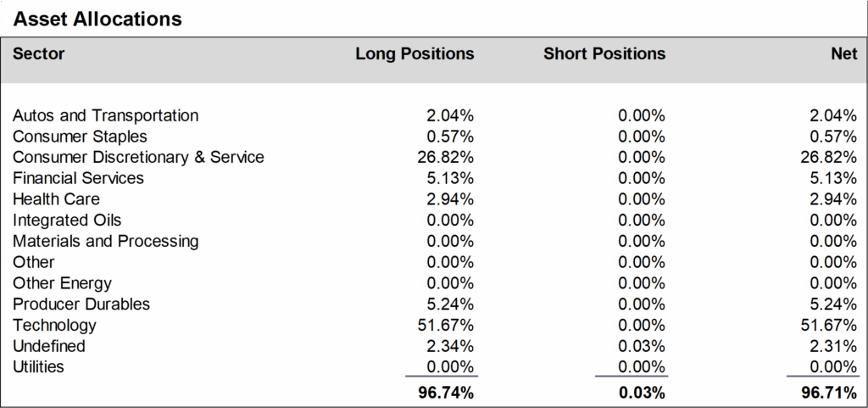Select the Net column header
Screen dimensions: 868x408
(844, 54)
